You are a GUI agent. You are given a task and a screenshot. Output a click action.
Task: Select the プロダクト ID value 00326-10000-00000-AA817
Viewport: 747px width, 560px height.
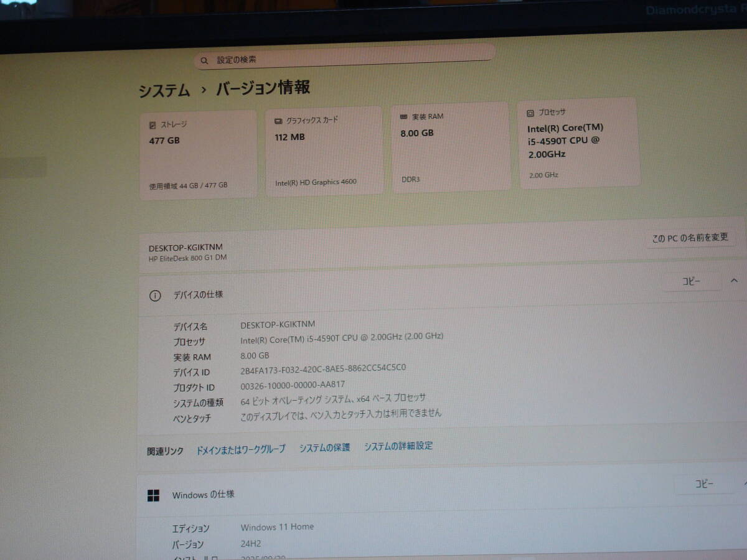293,385
